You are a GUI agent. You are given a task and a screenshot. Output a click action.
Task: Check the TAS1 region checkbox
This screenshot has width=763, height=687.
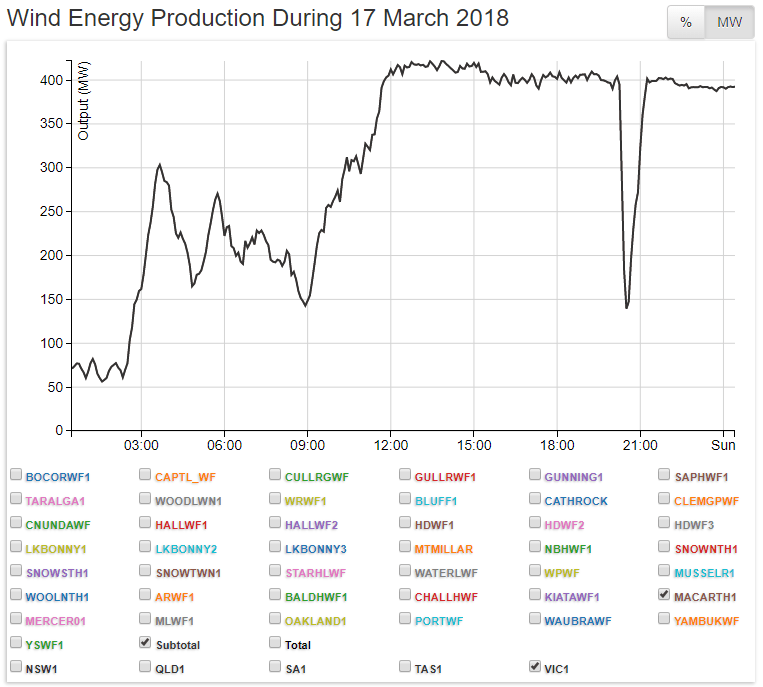[x=406, y=666]
